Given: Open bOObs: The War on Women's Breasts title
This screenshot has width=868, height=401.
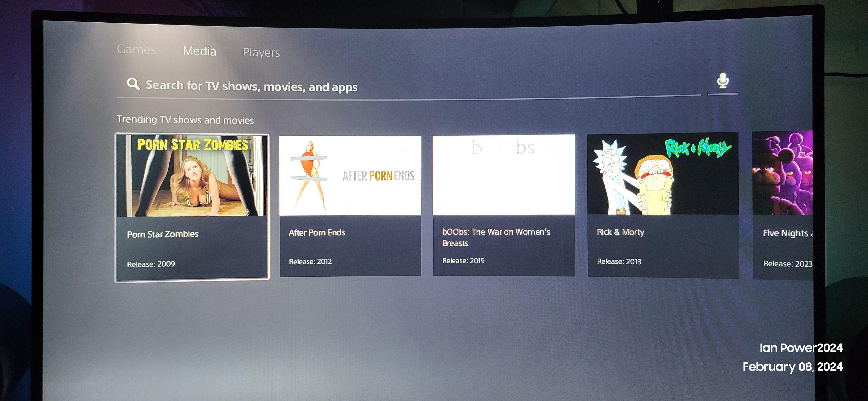Looking at the screenshot, I should click(496, 237).
